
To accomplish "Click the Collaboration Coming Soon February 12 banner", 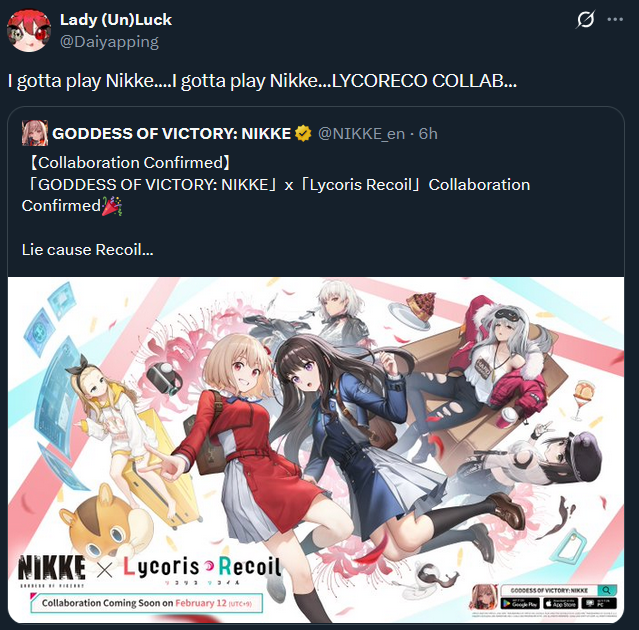I will (146, 603).
